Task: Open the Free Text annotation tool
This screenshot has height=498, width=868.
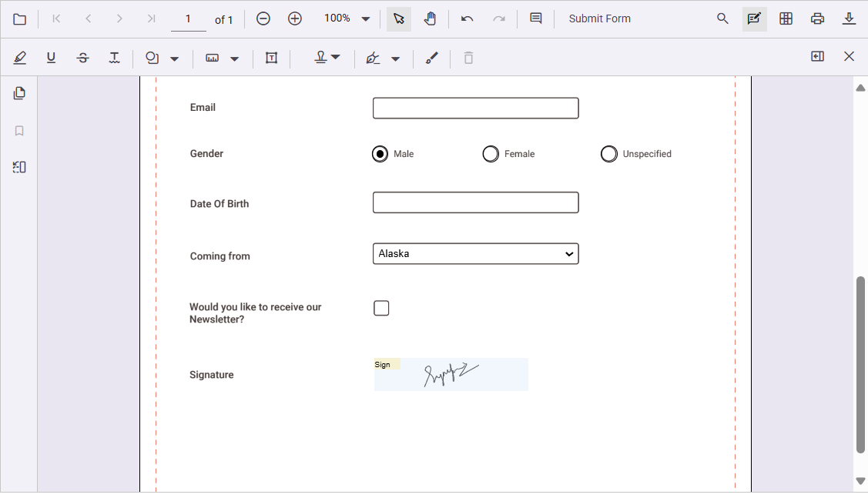Action: click(271, 57)
